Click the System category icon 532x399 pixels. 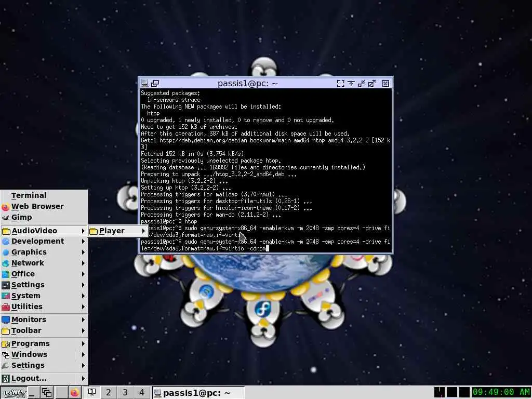(5, 296)
